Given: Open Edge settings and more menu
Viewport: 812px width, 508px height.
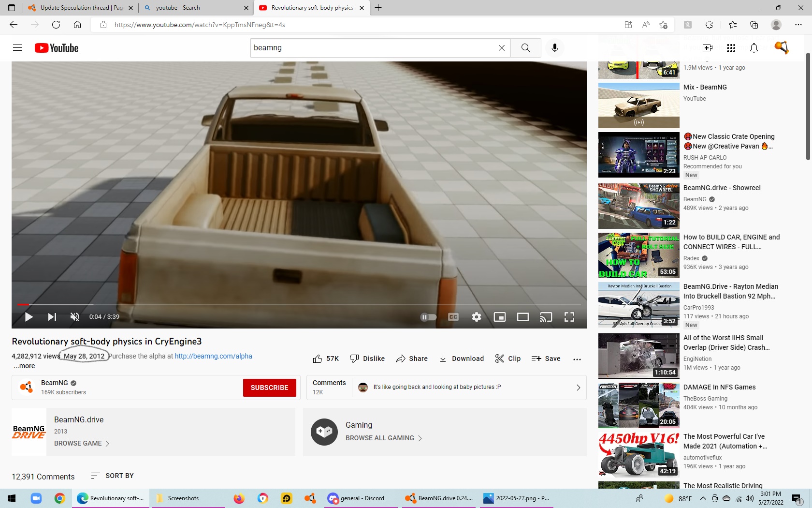Looking at the screenshot, I should 798,25.
